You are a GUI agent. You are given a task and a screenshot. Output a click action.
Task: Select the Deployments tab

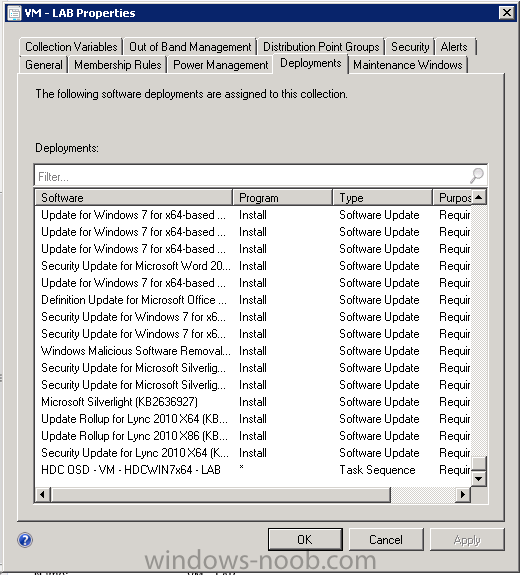point(311,63)
